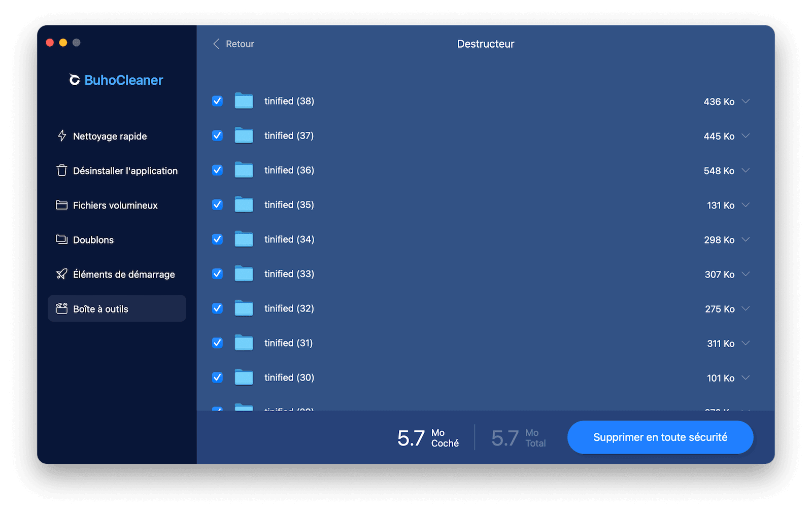This screenshot has height=513, width=812.
Task: Expand the 131 Ko entry tinified (35)
Action: pos(746,205)
